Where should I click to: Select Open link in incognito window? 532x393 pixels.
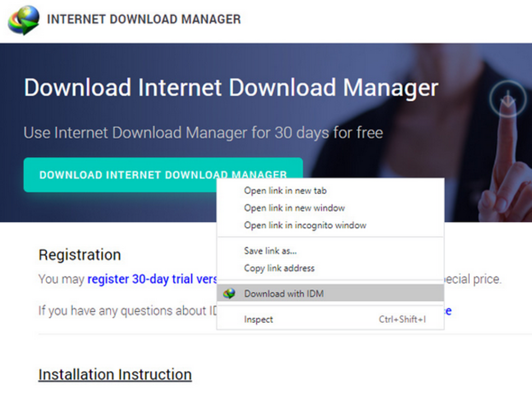point(305,225)
